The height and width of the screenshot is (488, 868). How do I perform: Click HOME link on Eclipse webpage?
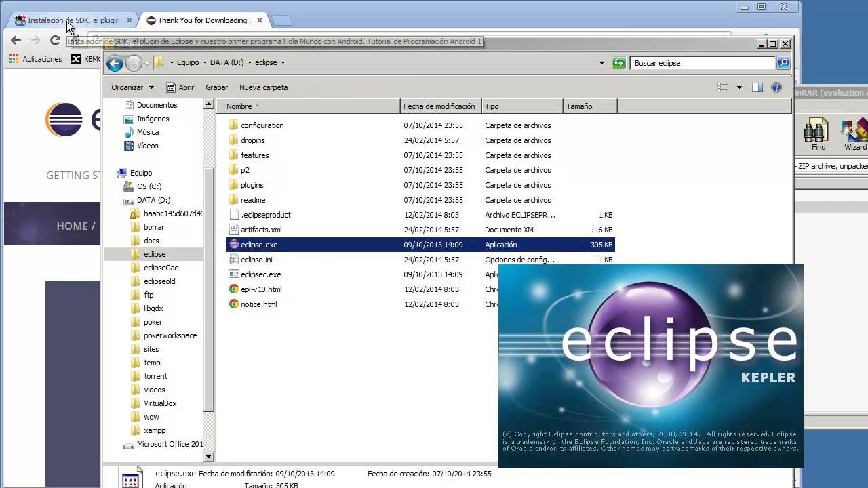point(72,226)
